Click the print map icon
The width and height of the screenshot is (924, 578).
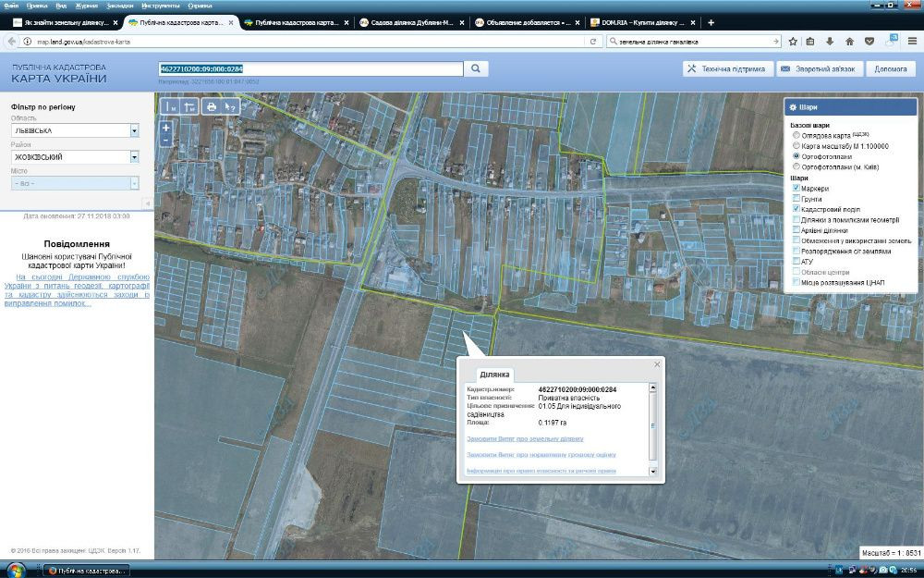click(x=212, y=107)
